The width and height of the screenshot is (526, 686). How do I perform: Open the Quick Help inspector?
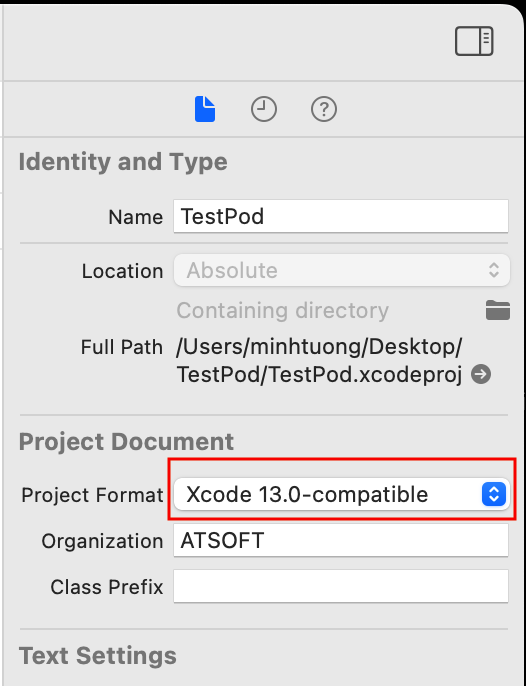pyautogui.click(x=324, y=109)
